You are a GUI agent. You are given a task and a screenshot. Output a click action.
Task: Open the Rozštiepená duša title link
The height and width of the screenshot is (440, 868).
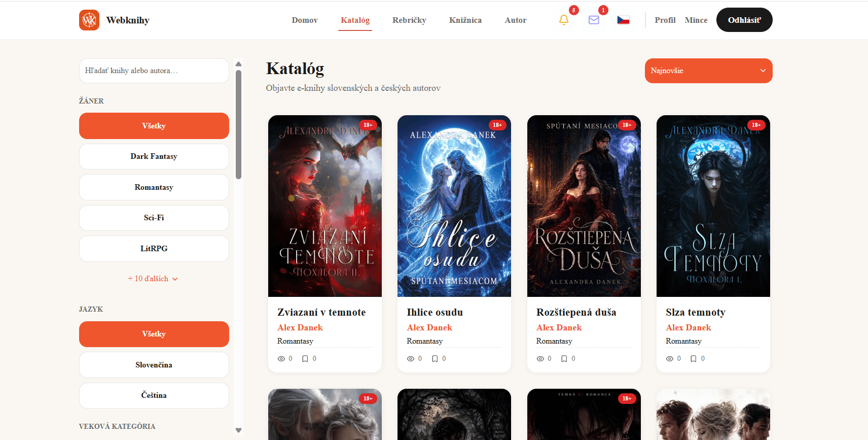576,313
